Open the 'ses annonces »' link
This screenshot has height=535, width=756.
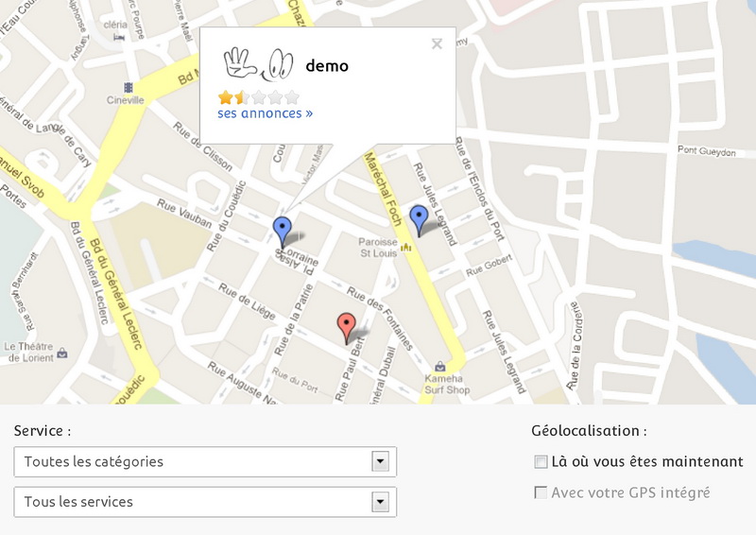point(266,113)
